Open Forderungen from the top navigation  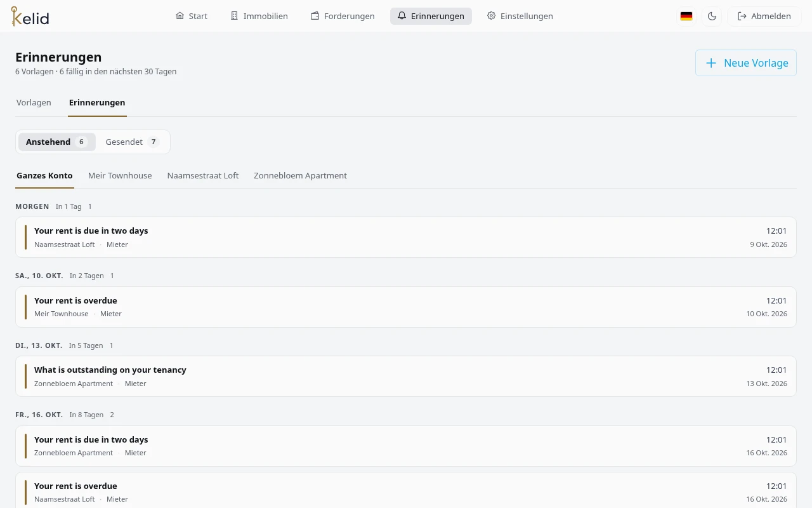click(x=343, y=17)
